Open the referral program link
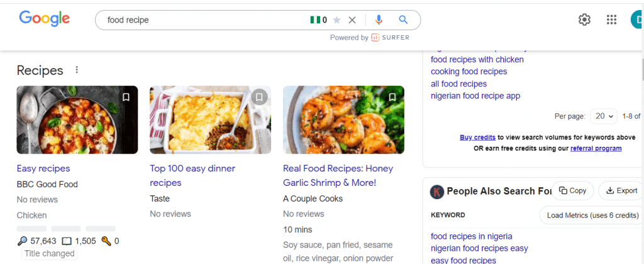644x264 pixels. tap(596, 149)
